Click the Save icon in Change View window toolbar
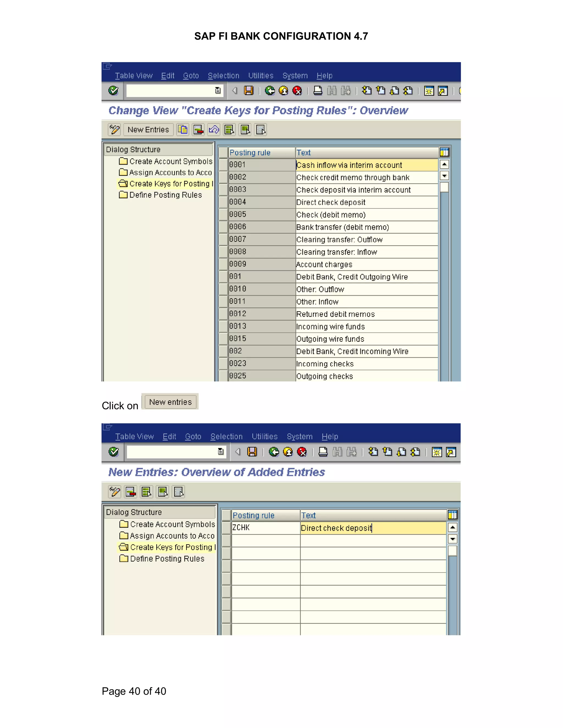This screenshot has width=563, height=728. [249, 91]
